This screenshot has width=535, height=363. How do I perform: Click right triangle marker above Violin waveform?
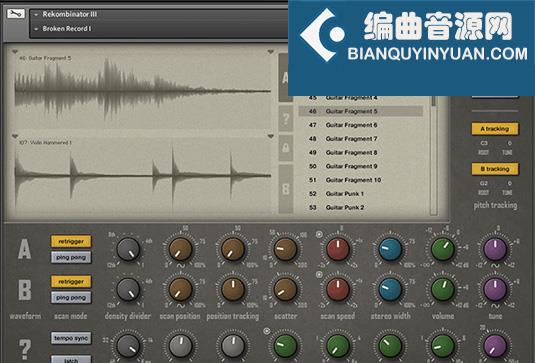(271, 136)
